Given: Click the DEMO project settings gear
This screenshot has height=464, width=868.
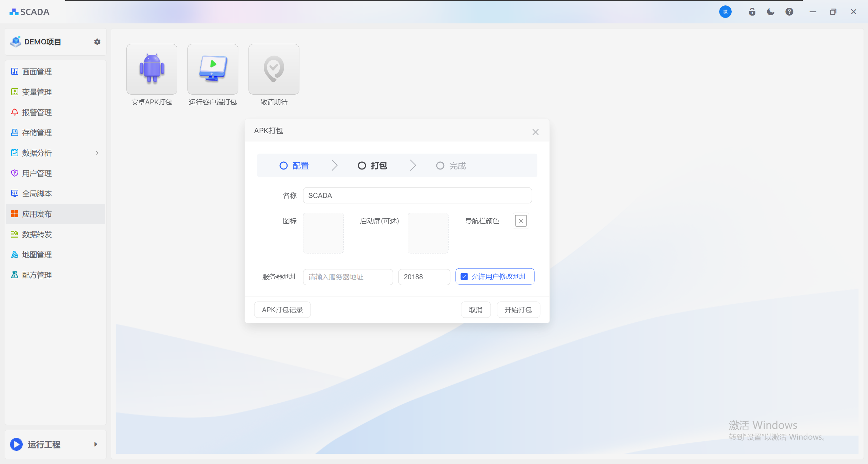Looking at the screenshot, I should [x=97, y=42].
